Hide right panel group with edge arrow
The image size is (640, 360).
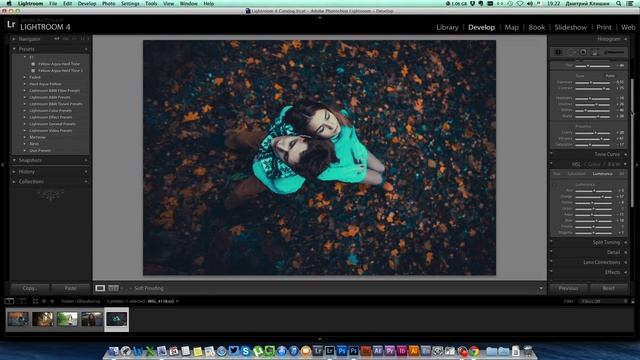coord(637,165)
